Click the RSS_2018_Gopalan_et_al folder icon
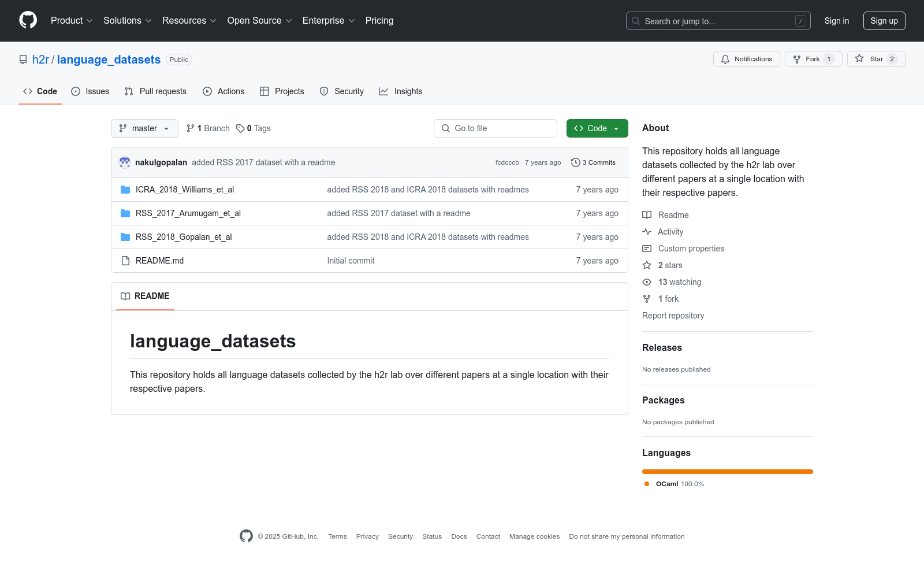This screenshot has height=578, width=924. click(x=125, y=237)
